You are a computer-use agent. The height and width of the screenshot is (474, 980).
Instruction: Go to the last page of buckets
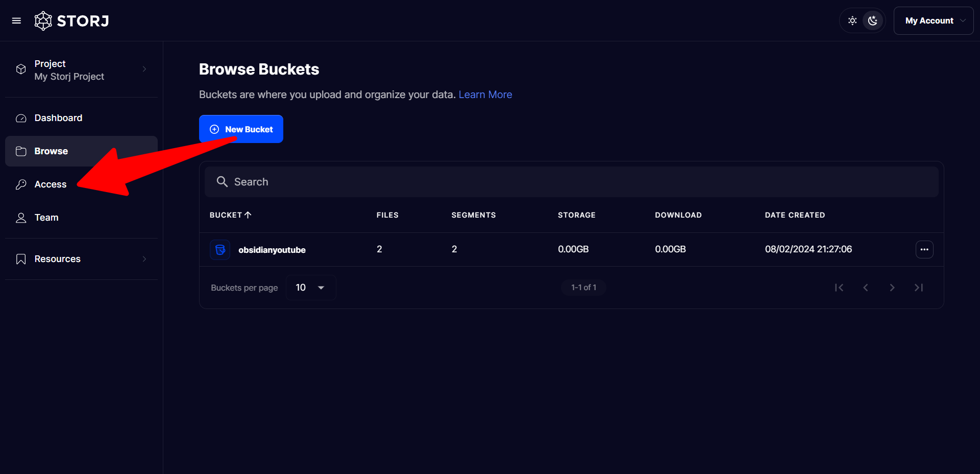(x=918, y=288)
